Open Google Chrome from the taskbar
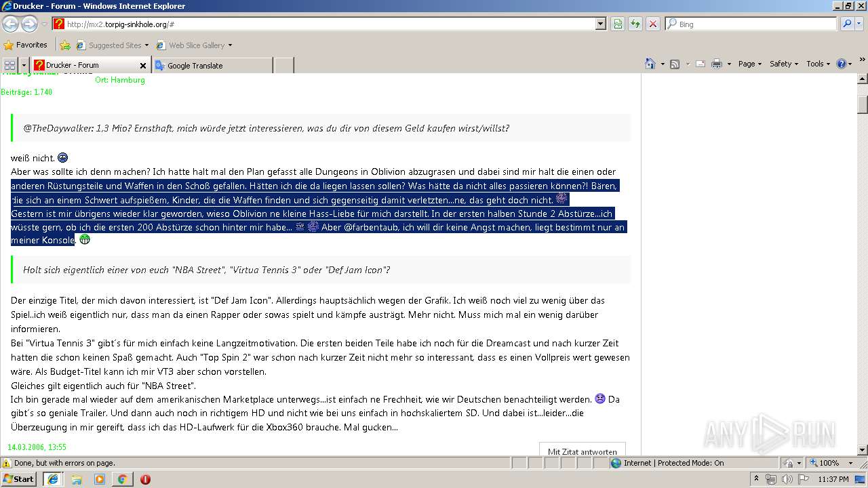The height and width of the screenshot is (488, 868). point(122,479)
